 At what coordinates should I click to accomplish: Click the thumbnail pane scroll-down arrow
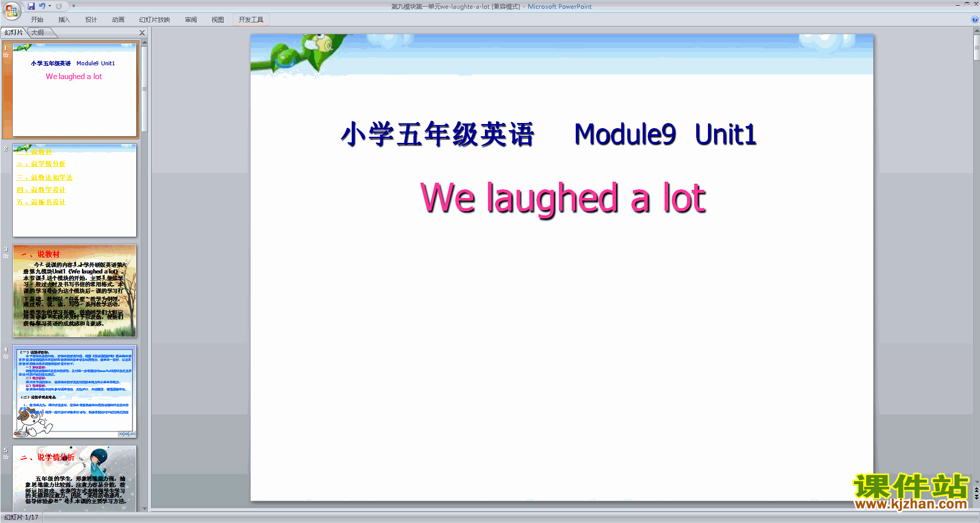pyautogui.click(x=144, y=509)
